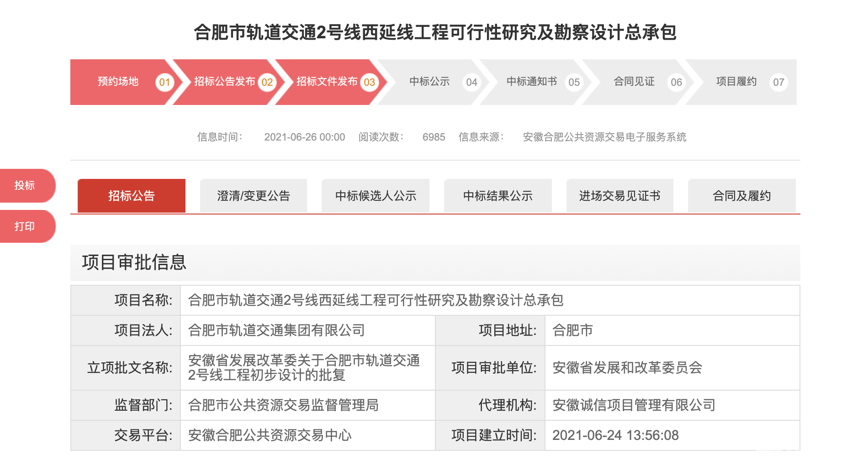This screenshot has width=868, height=460.
Task: Open the 进场交易见证书 tab
Action: click(x=620, y=196)
